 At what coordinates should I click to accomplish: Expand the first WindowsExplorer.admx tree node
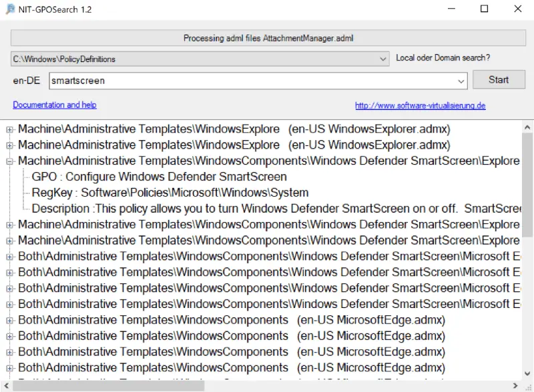[9, 129]
